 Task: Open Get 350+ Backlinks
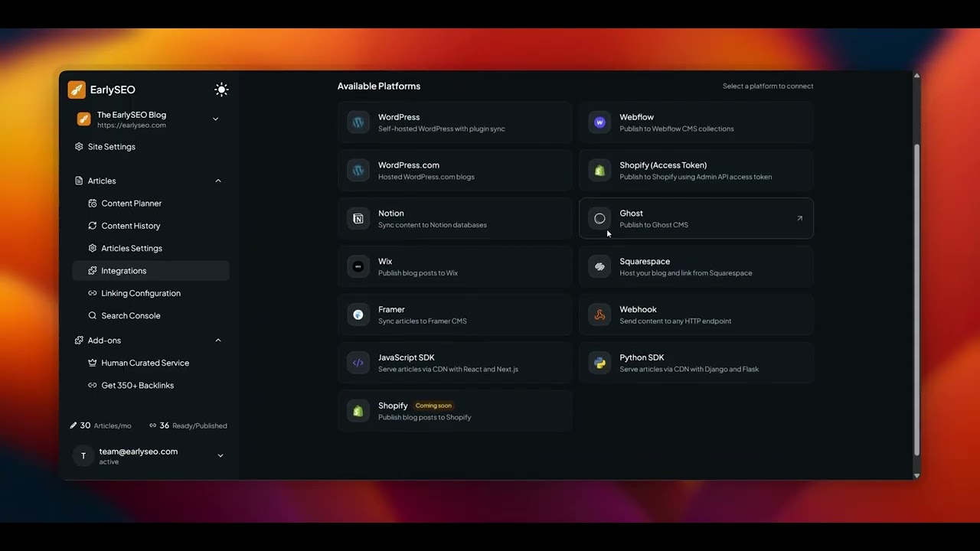pos(137,386)
